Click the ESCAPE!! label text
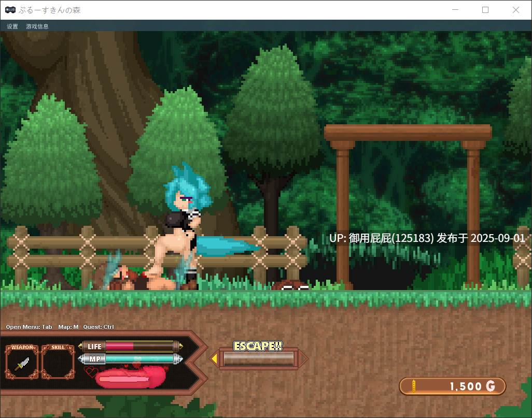 coord(258,346)
